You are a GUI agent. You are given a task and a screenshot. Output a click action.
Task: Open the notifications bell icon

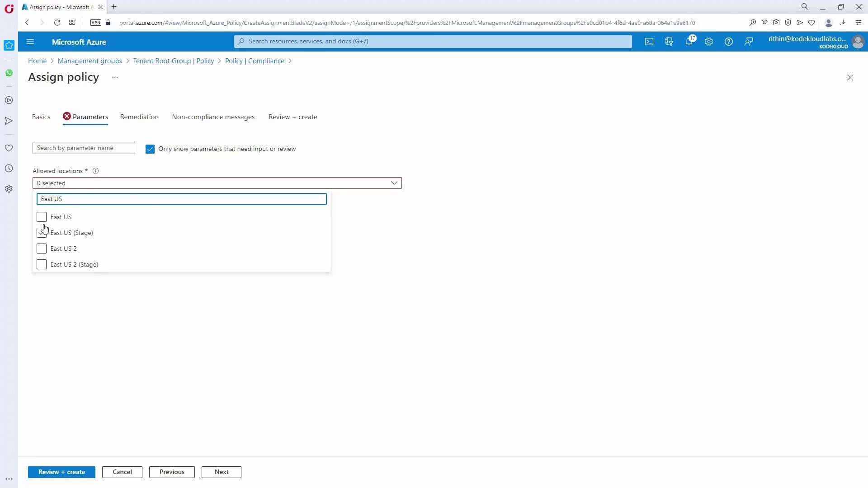(x=689, y=42)
